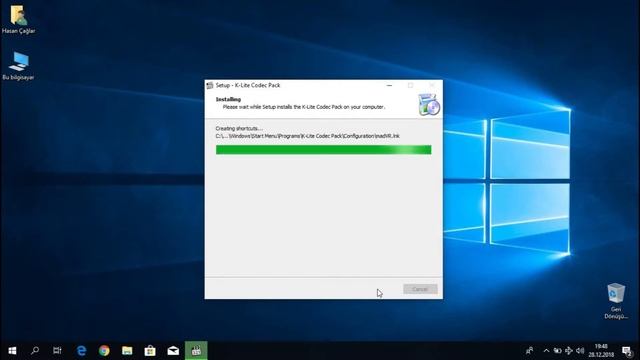640x360 pixels.
Task: Click the madVR.lnk shortcut path text
Action: [x=308, y=136]
